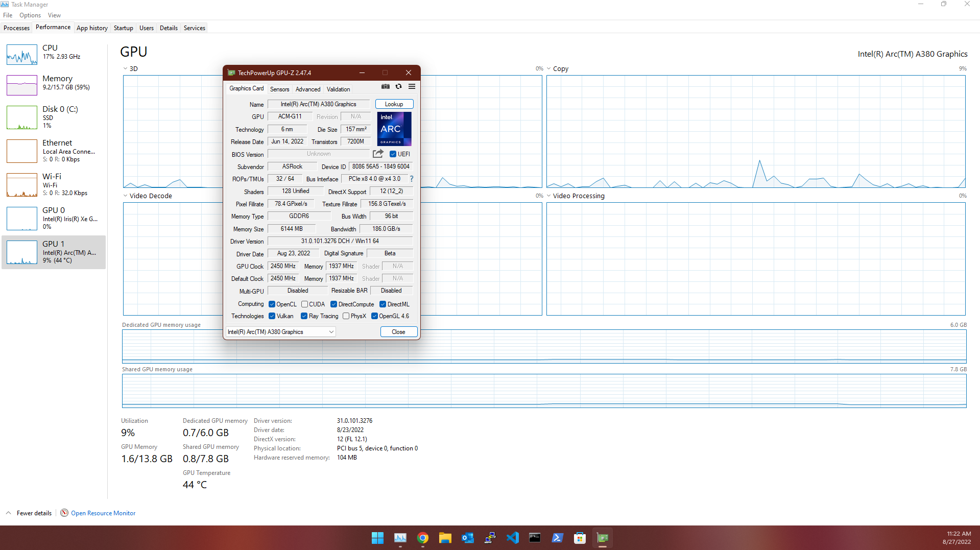
Task: Toggle the Ray Tracing checkbox
Action: pyautogui.click(x=304, y=316)
